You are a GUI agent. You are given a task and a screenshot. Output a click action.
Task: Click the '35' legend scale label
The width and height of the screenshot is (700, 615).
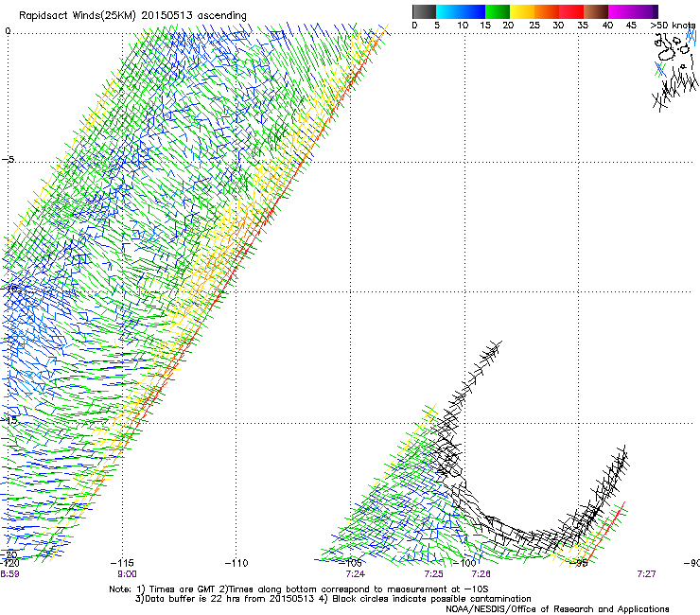(583, 26)
